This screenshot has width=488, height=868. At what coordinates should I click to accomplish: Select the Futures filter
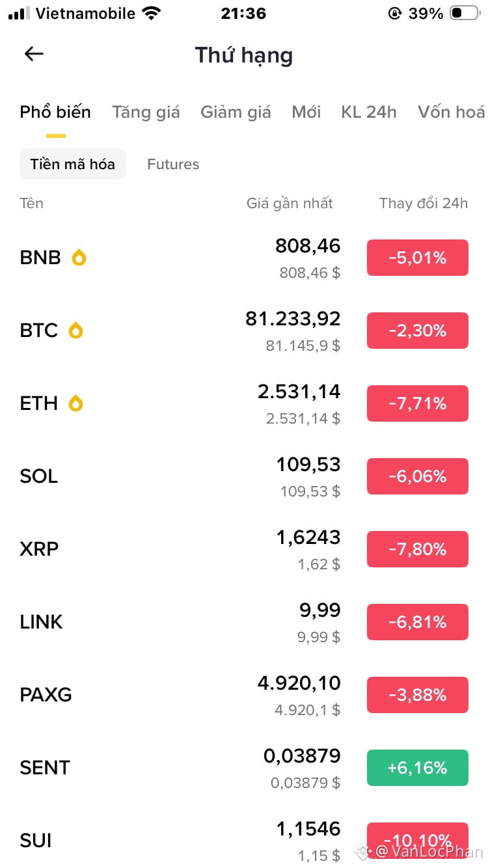point(173,164)
